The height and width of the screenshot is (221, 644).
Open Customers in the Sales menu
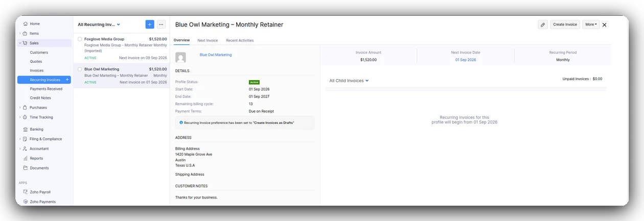[39, 53]
